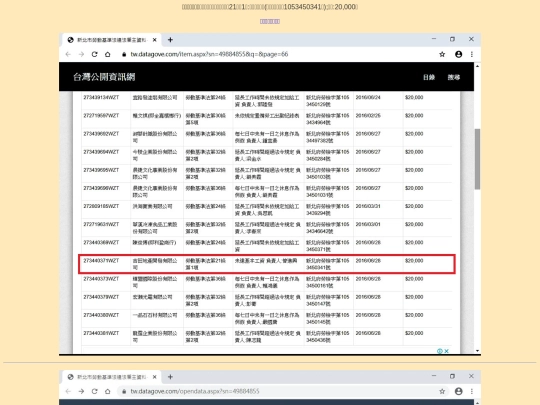Reload the page in the upper browser
Viewport: 540px width, 405px height.
point(94,54)
